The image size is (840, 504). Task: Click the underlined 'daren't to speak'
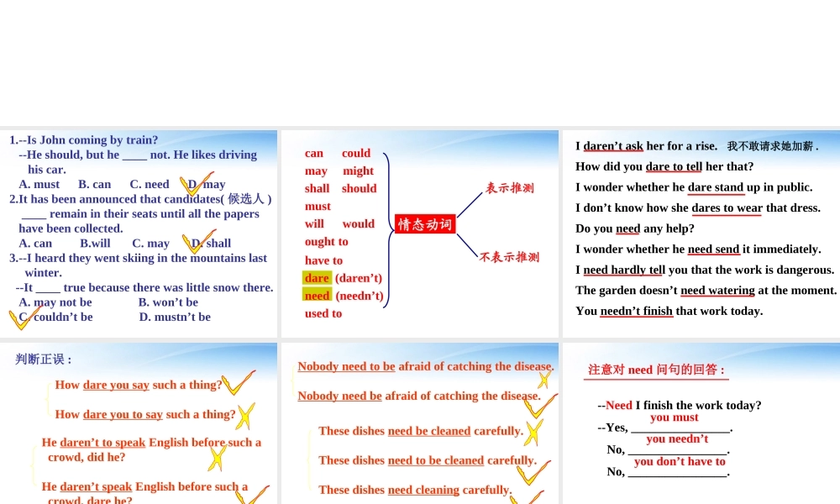[x=102, y=443]
